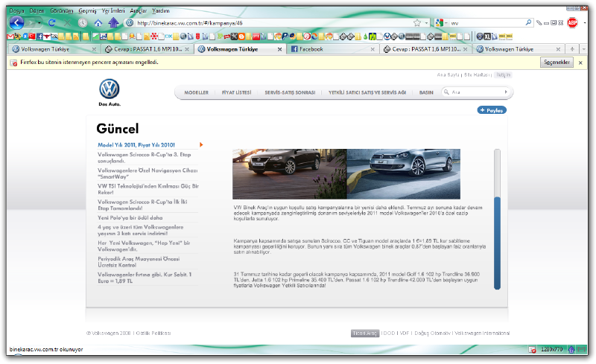Open the Adblock Plus ABP icon
Viewport: 596px width, 364px height.
pyautogui.click(x=572, y=23)
